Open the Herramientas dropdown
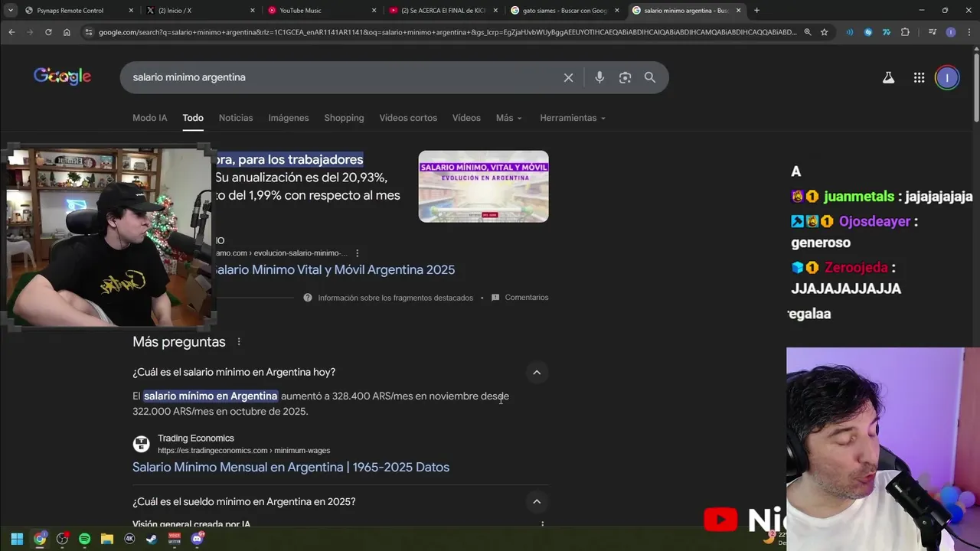Screen dimensions: 980x551 (x=573, y=118)
